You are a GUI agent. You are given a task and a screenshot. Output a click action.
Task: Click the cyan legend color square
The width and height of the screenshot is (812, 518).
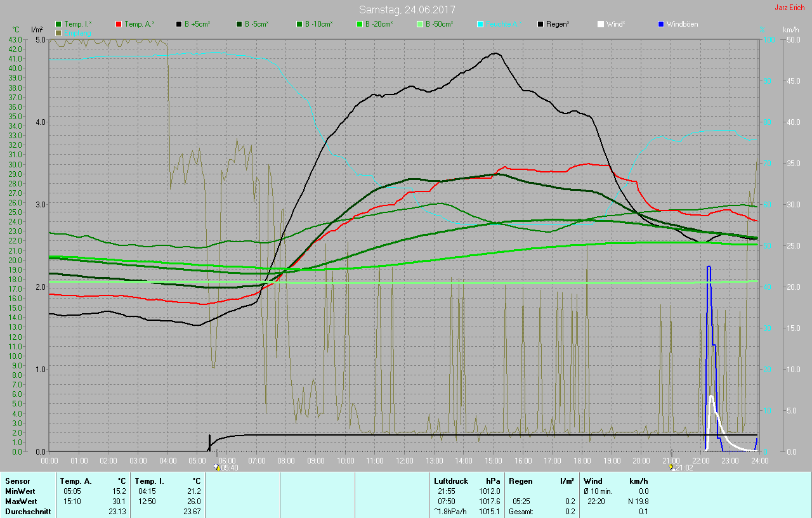480,24
